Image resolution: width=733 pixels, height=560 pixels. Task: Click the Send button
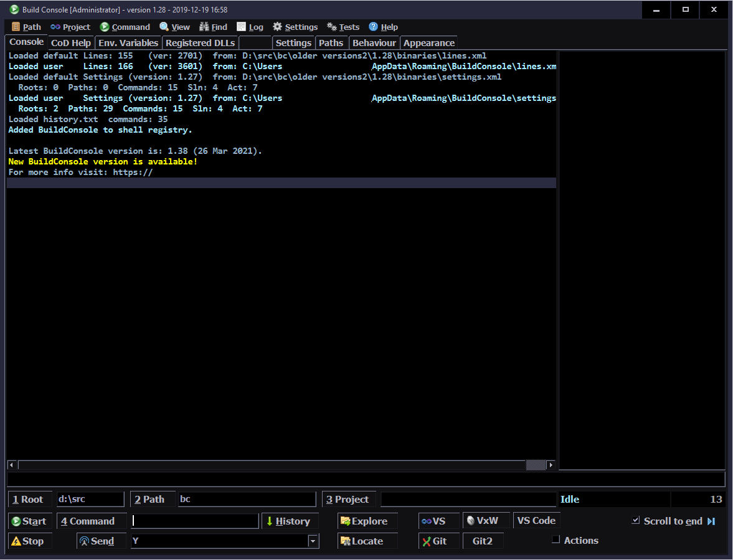(101, 541)
